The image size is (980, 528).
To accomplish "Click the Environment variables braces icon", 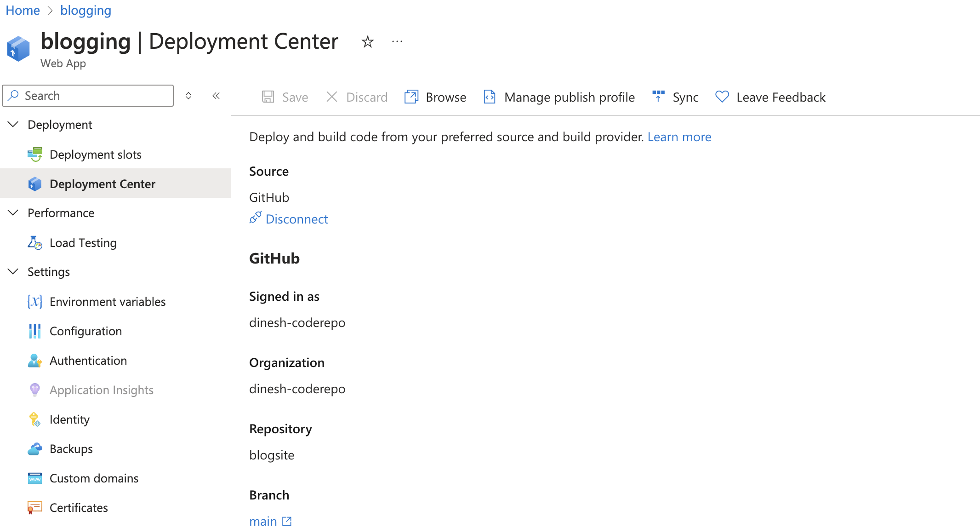I will coord(35,301).
